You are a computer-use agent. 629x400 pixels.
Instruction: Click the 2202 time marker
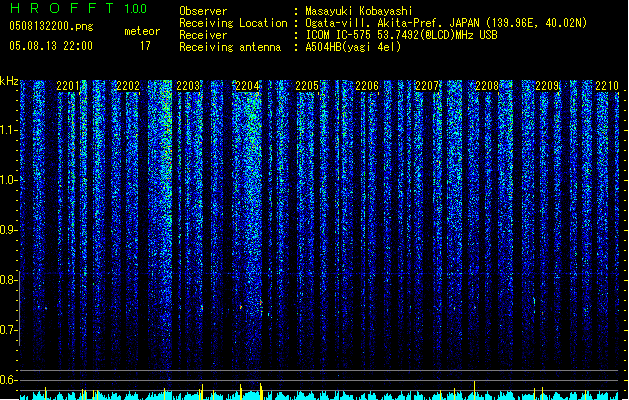(128, 86)
